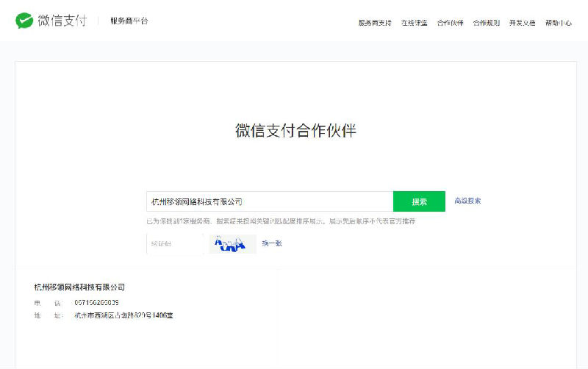Go to 合作伙伴 in top navigation
588x369 pixels.
pos(450,23)
